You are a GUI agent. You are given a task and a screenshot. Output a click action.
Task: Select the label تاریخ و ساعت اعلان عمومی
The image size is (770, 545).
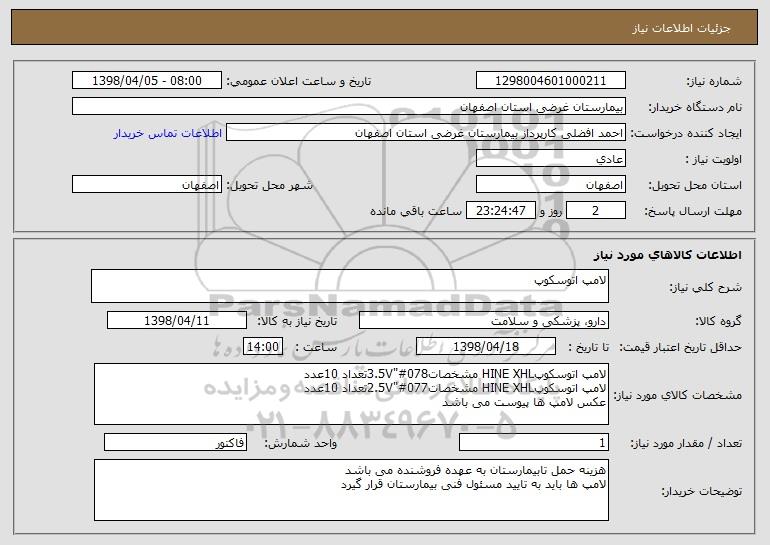(x=299, y=81)
